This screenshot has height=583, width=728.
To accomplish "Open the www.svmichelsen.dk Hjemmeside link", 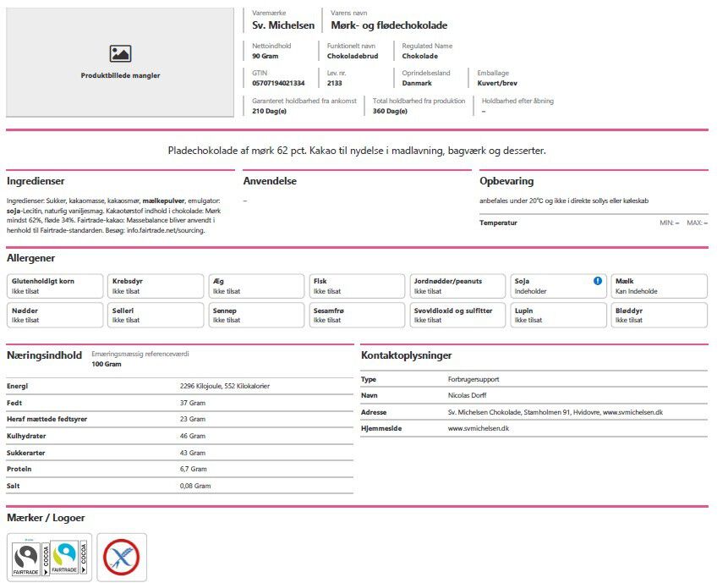I will pos(479,428).
